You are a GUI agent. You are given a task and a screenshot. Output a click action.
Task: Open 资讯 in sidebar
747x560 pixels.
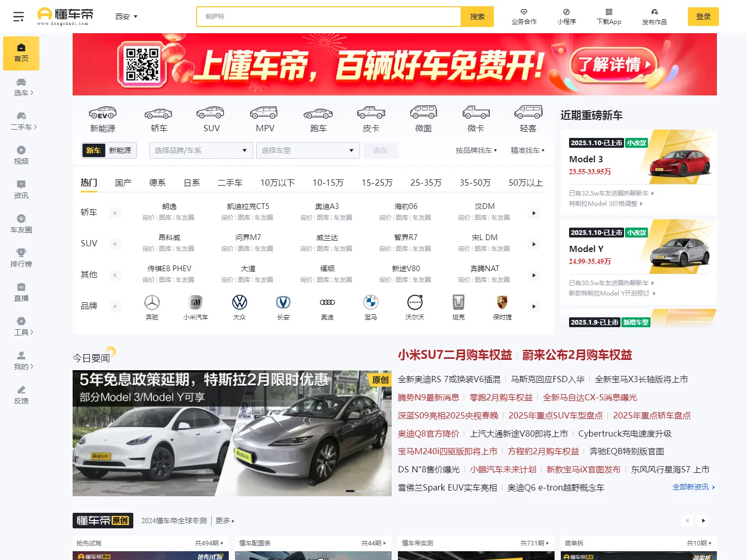(21, 190)
